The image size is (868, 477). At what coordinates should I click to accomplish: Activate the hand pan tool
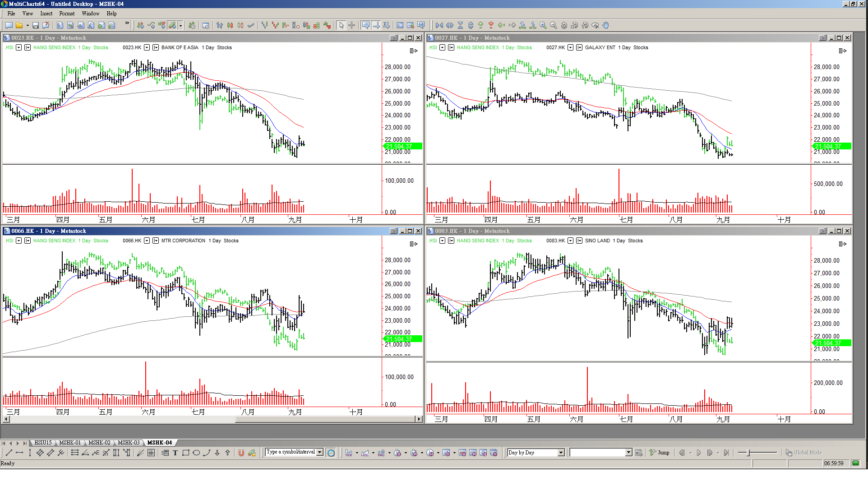(606, 25)
